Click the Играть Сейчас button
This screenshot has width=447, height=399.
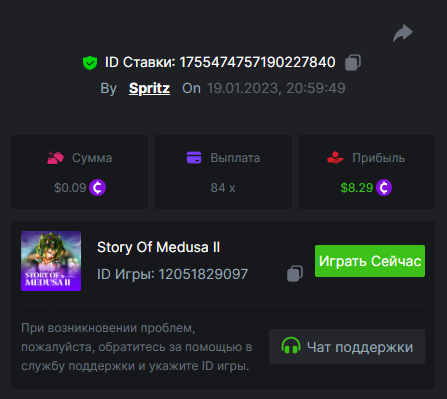point(370,261)
